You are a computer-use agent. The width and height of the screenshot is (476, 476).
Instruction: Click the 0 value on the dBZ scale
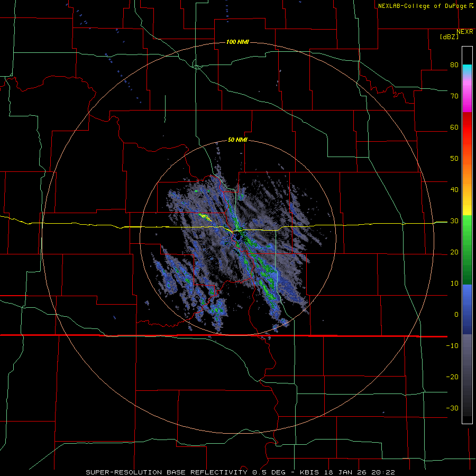[456, 315]
